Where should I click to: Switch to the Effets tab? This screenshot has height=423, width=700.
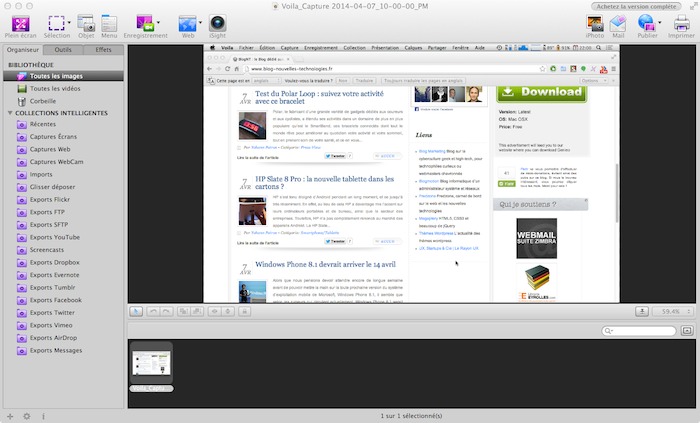[x=103, y=50]
